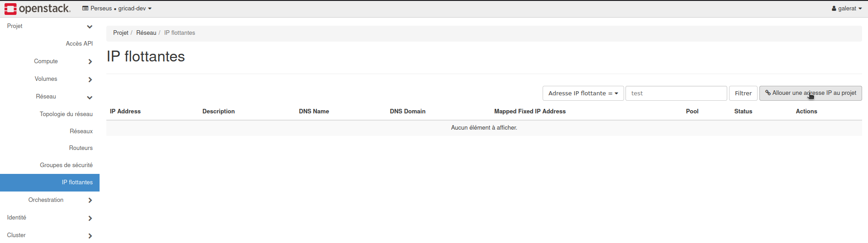
Task: Expand the Identité sidebar section
Action: pos(50,218)
